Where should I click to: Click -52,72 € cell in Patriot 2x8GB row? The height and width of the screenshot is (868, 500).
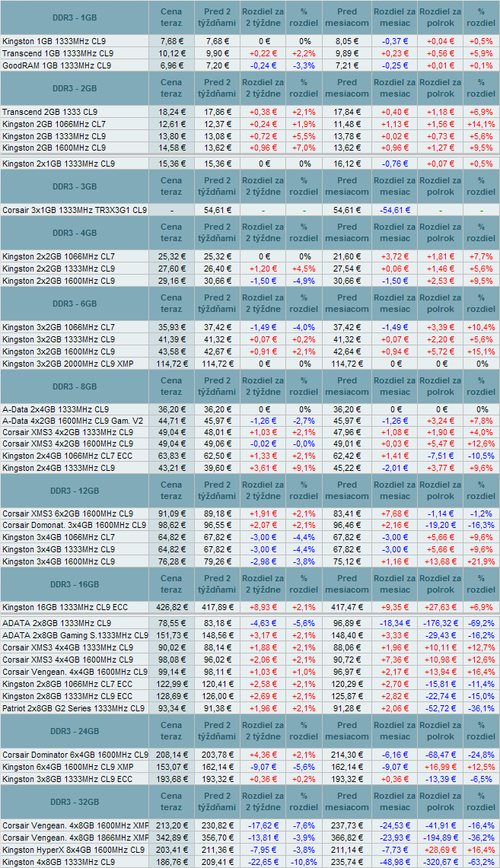tap(440, 708)
